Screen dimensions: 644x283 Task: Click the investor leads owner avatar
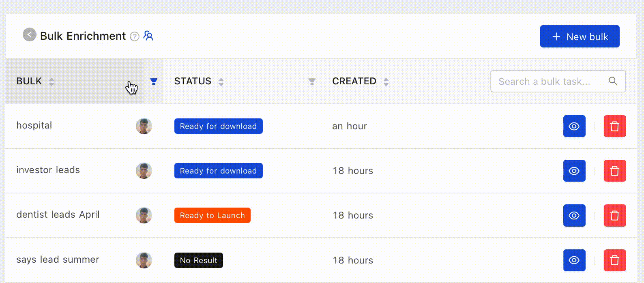point(144,171)
